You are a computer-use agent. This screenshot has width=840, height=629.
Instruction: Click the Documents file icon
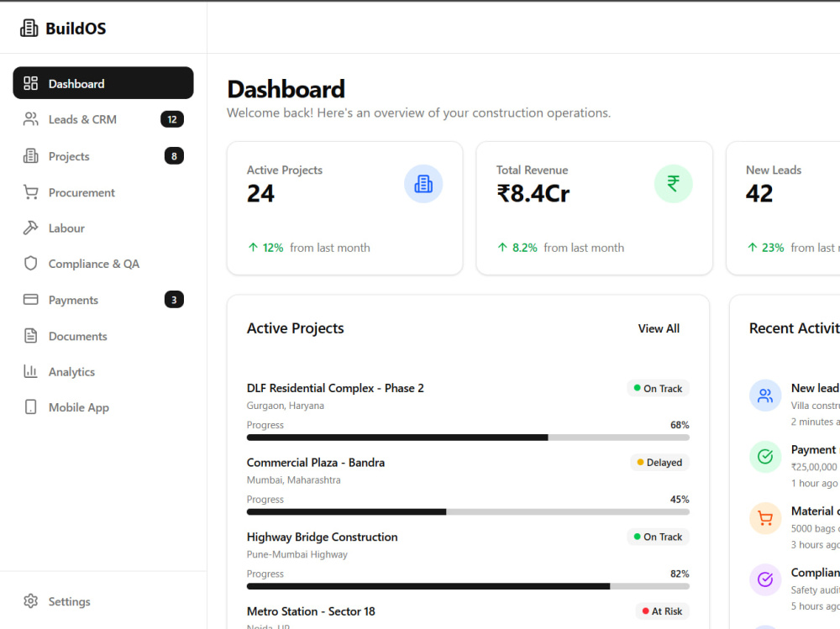pos(30,336)
